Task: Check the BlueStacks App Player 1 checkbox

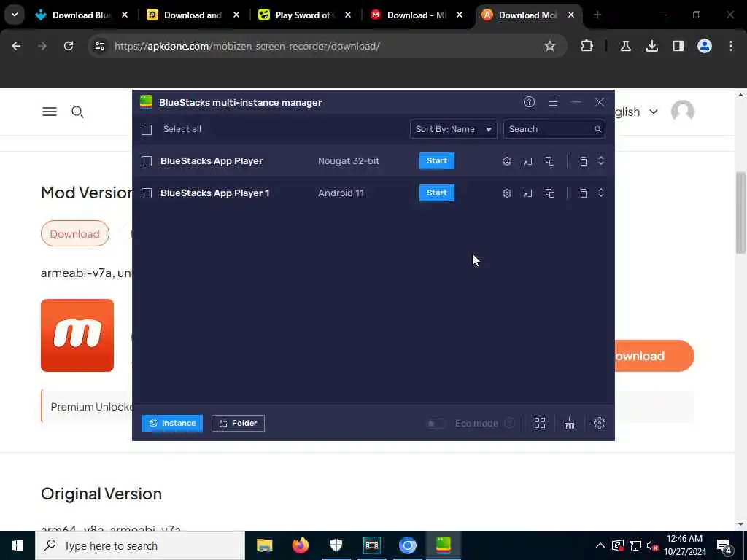Action: [x=147, y=193]
